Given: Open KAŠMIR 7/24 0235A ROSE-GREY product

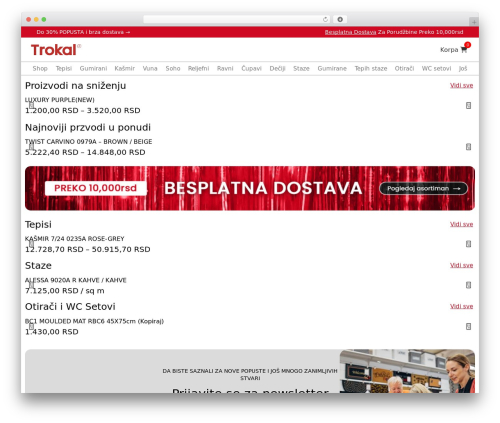Looking at the screenshot, I should pos(74,239).
